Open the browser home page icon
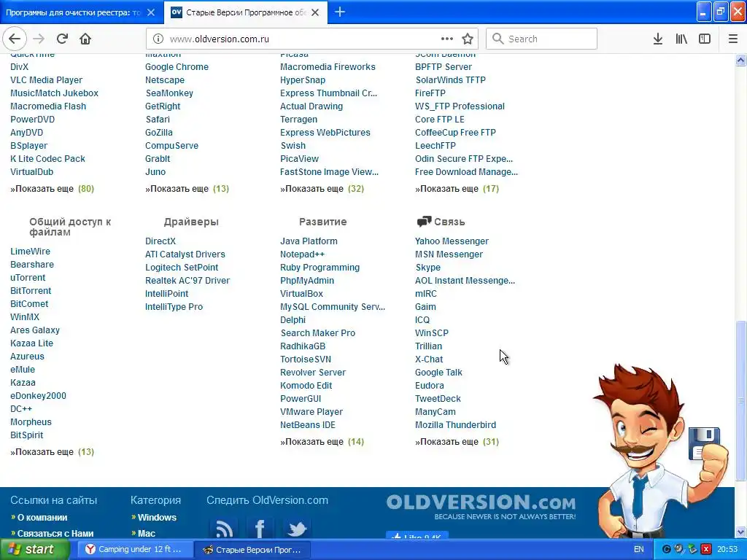Screen dimensions: 747x560 point(85,39)
